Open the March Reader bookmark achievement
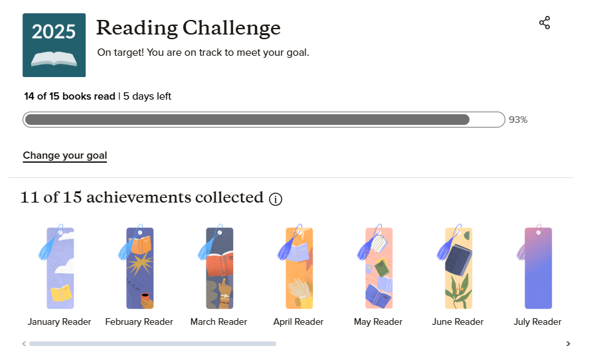 click(219, 268)
